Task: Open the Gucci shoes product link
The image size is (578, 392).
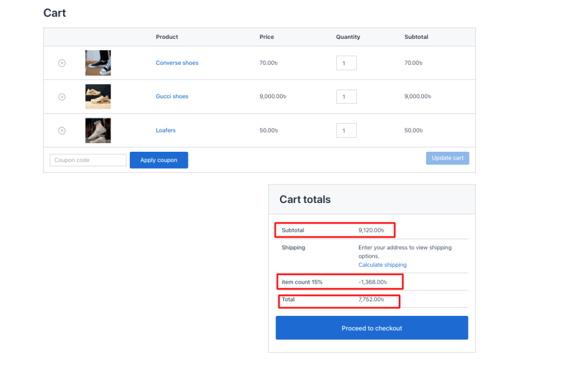Action: [172, 96]
